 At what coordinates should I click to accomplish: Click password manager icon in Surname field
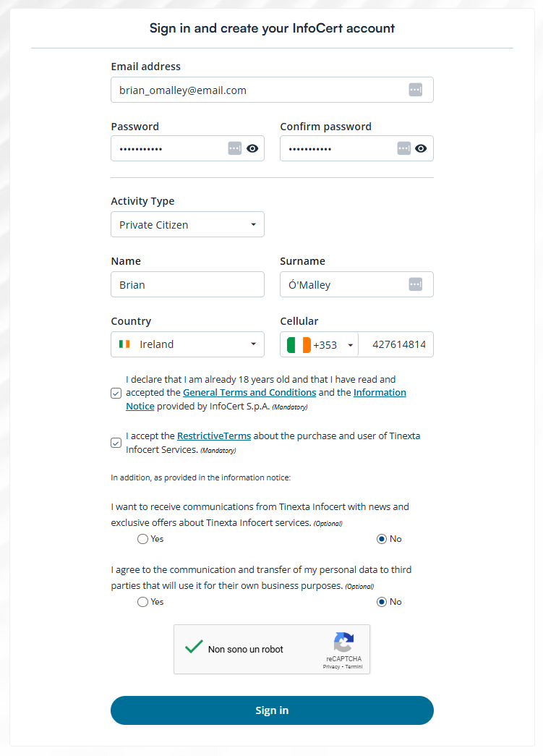(415, 284)
